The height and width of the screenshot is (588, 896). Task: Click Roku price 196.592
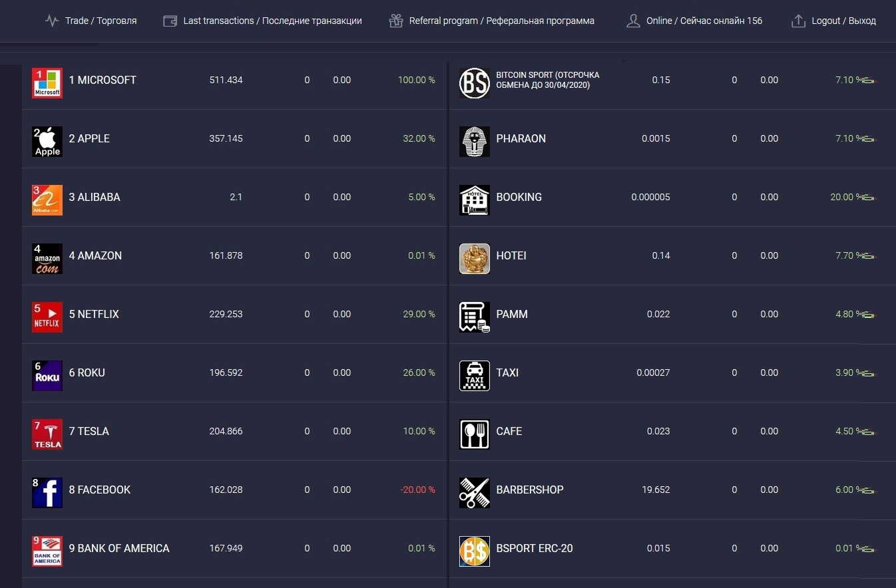[x=226, y=372]
